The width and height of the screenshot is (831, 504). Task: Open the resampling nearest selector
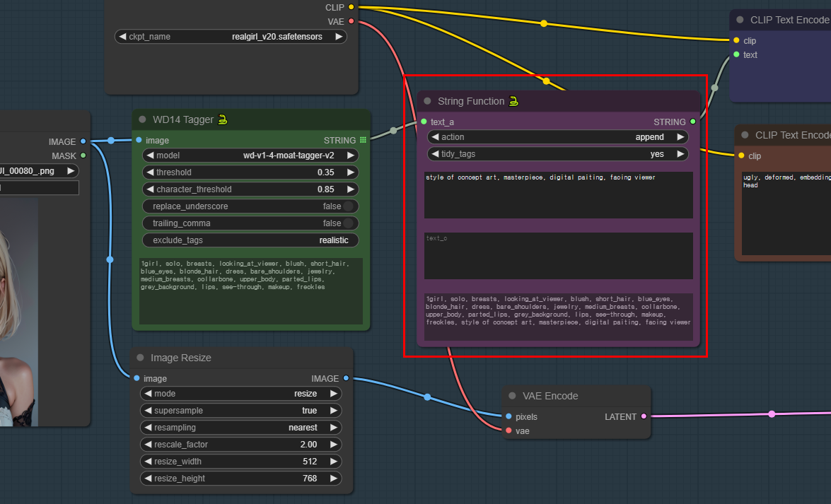tap(240, 427)
